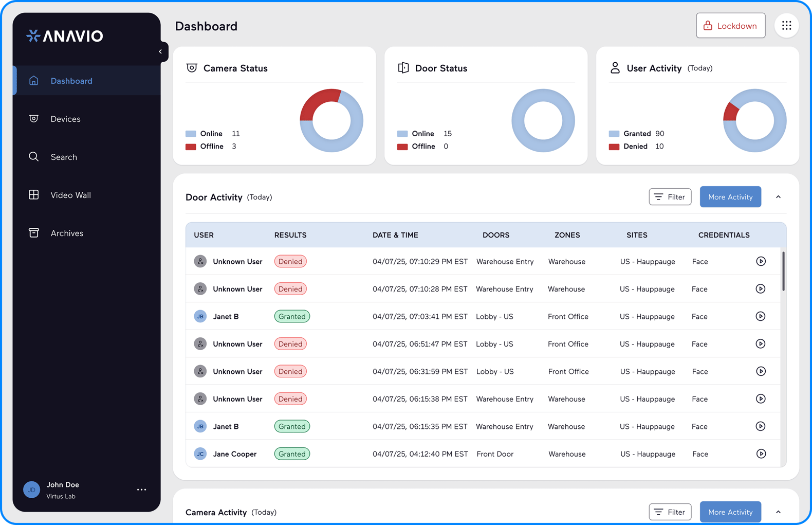Click the Video Wall grid icon

pos(34,194)
